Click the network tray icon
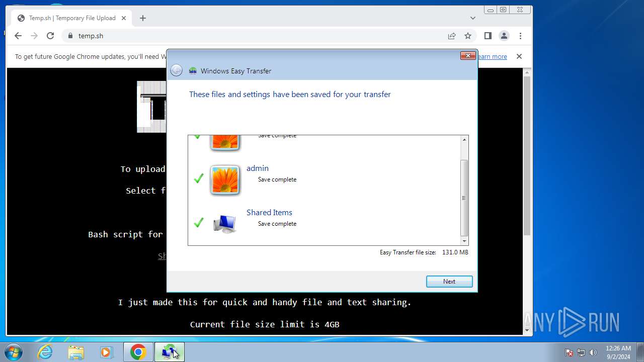 (581, 352)
